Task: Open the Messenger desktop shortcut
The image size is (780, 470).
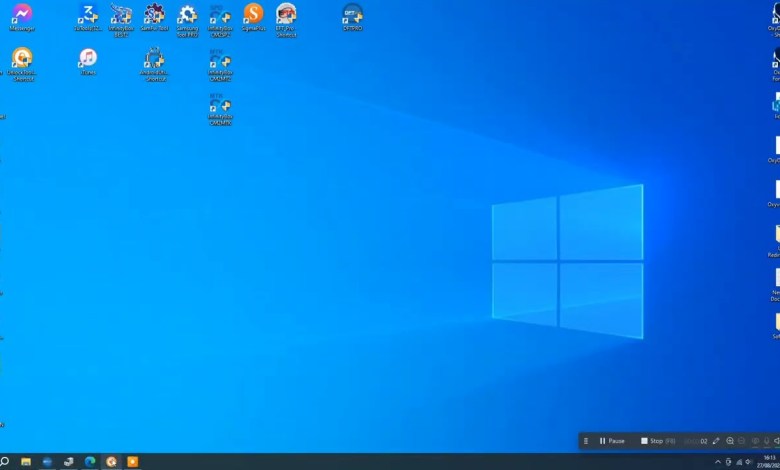Action: click(x=21, y=15)
